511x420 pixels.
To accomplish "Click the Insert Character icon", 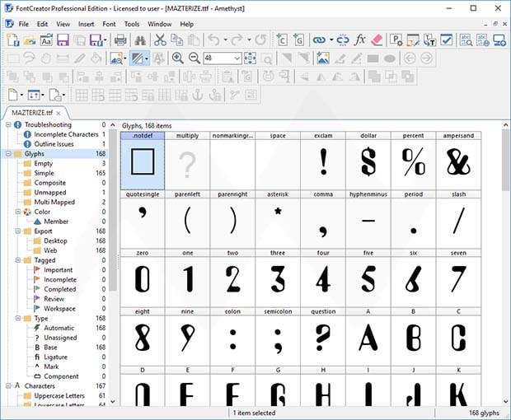I will (x=282, y=40).
